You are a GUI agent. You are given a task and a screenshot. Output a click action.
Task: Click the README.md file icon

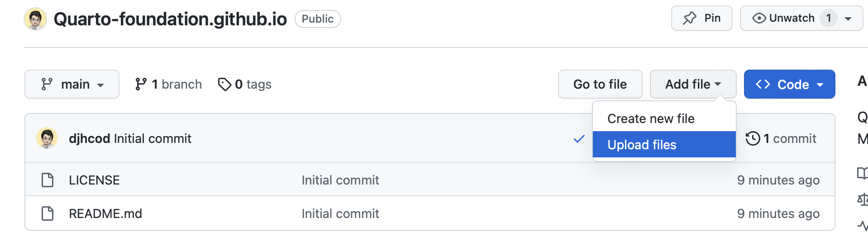pos(48,213)
